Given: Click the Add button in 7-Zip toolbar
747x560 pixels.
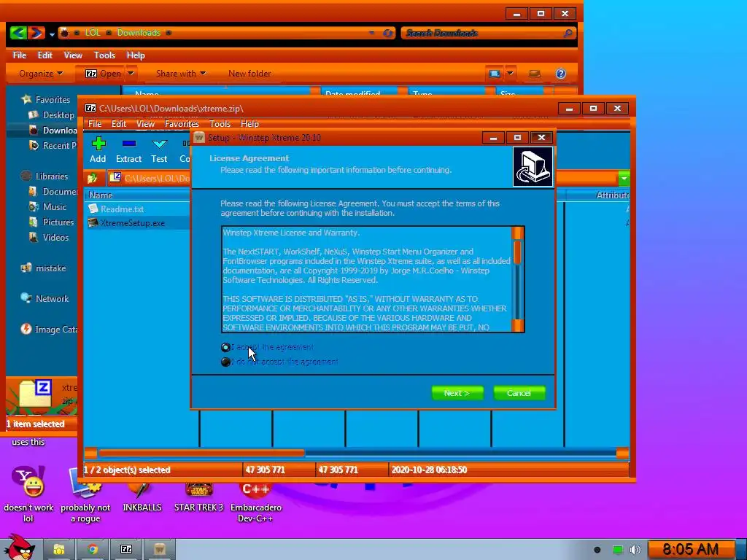Looking at the screenshot, I should click(x=98, y=149).
